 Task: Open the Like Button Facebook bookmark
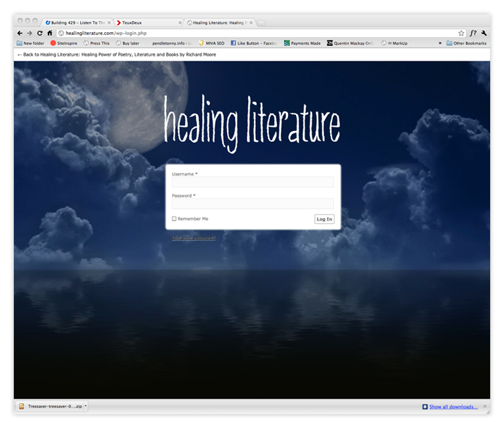(254, 43)
